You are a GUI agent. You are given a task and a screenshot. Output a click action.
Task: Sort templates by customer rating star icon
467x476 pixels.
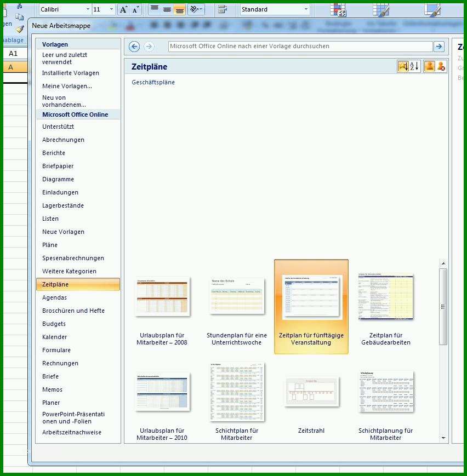(x=403, y=66)
